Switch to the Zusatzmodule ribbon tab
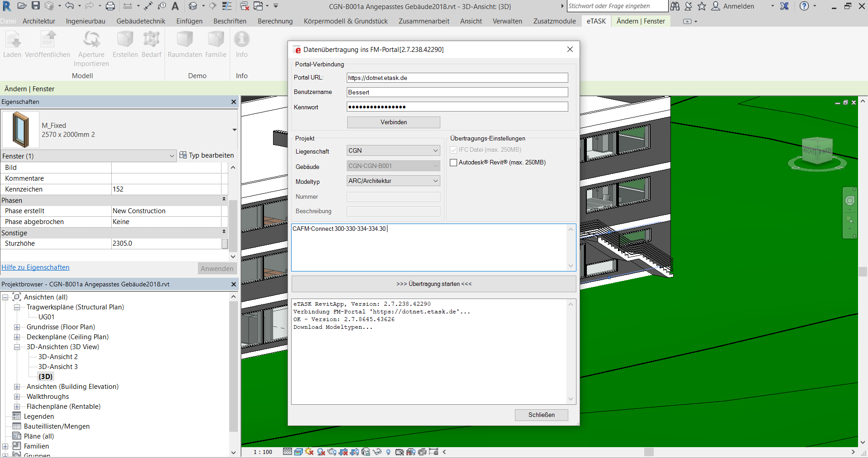 pos(554,21)
